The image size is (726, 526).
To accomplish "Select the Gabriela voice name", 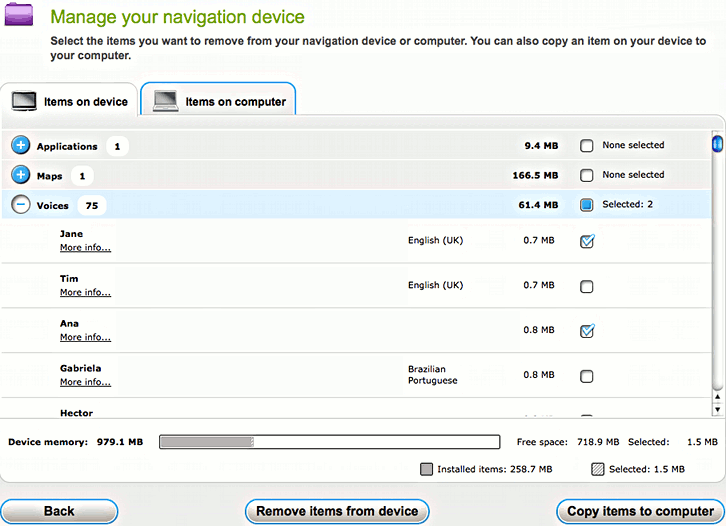I will (x=81, y=369).
